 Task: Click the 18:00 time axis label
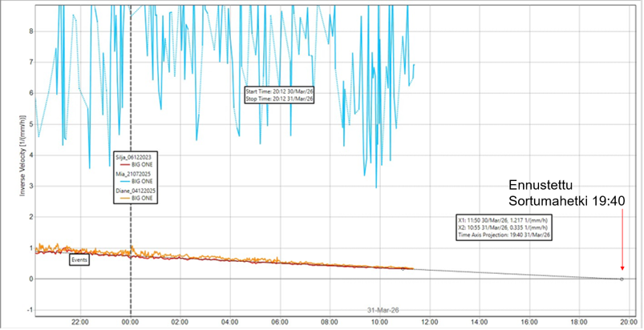click(580, 321)
